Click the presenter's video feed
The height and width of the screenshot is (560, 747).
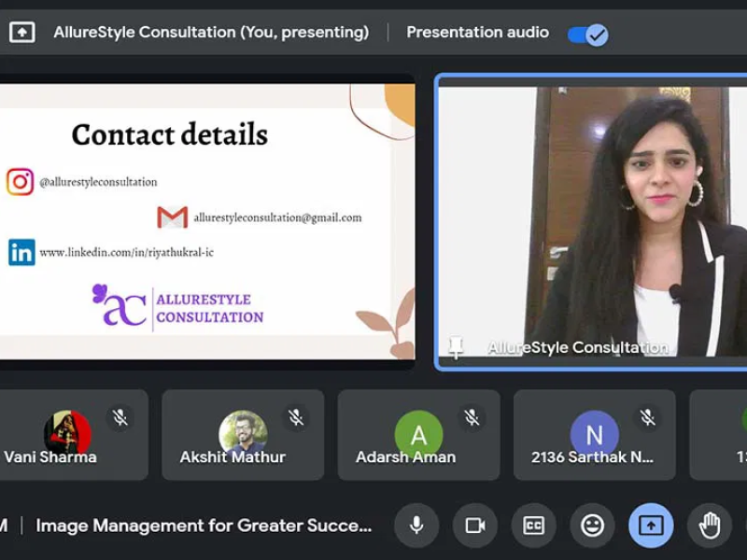pyautogui.click(x=592, y=221)
